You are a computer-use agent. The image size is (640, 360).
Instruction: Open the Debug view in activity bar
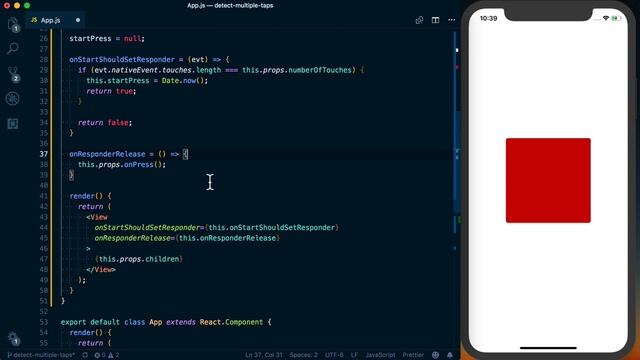(x=13, y=98)
